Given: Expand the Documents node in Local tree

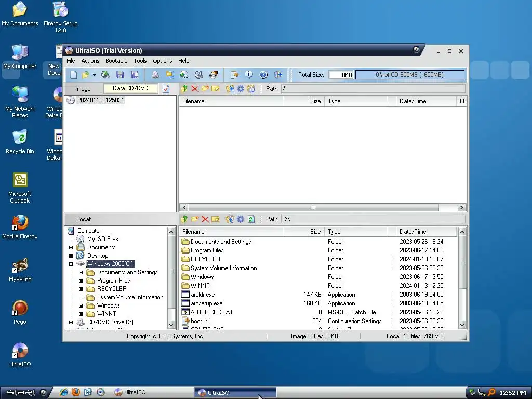Looking at the screenshot, I should [71, 247].
